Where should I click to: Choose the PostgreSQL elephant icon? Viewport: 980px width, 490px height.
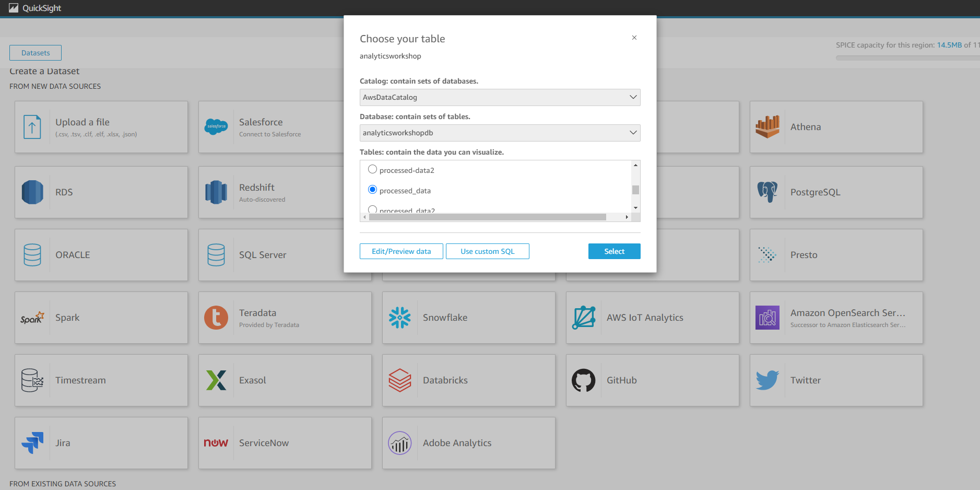click(x=768, y=192)
